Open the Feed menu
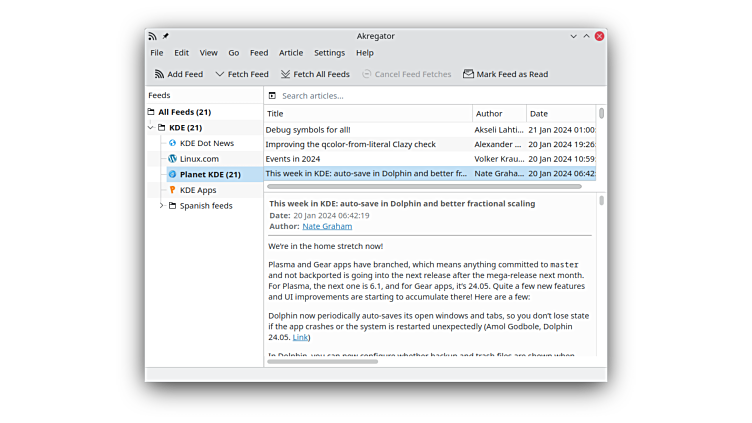The image size is (752, 423). 259,53
